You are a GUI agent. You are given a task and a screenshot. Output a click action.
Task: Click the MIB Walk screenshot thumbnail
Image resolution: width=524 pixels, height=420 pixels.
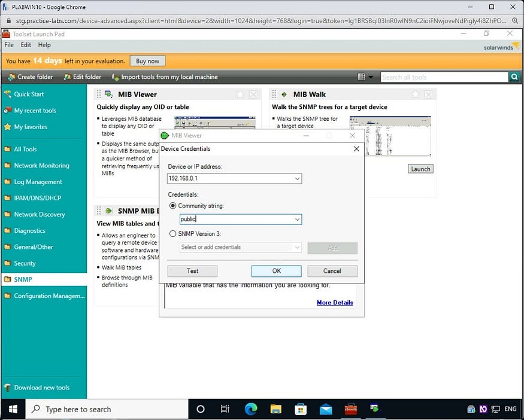390,136
